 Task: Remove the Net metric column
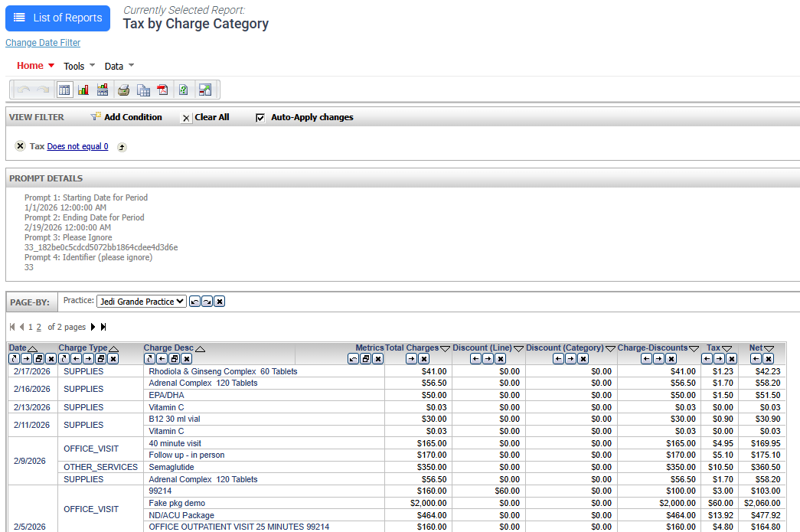[768, 358]
